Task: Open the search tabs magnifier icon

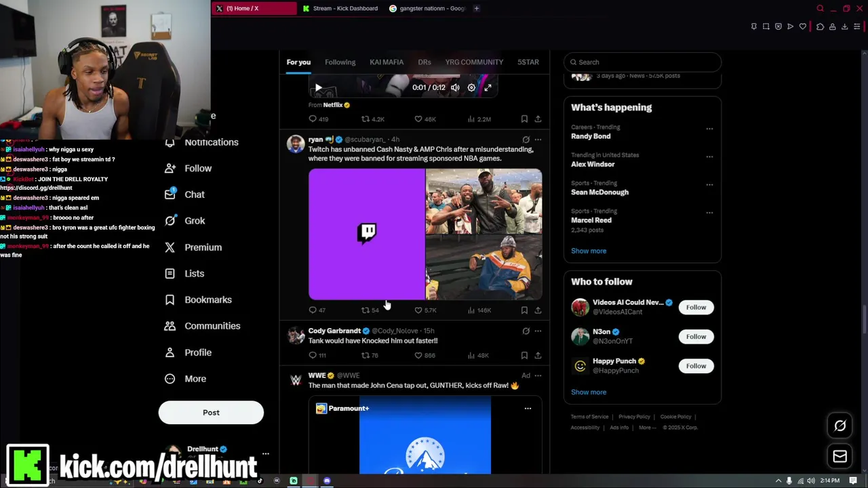Action: [x=820, y=8]
